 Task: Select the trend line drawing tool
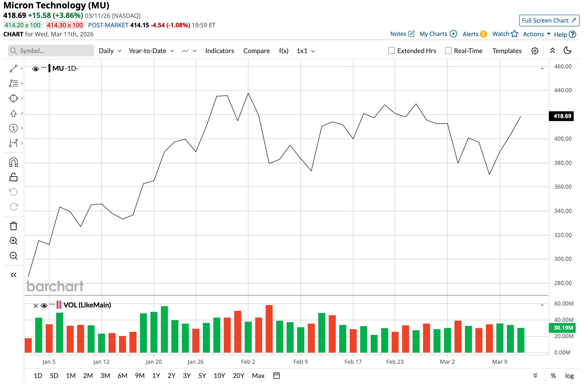(13, 68)
